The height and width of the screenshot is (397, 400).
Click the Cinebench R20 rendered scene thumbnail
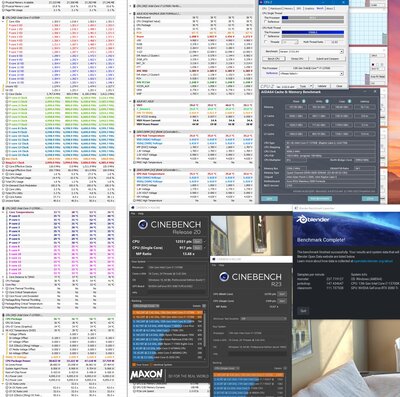pyautogui.click(x=251, y=236)
